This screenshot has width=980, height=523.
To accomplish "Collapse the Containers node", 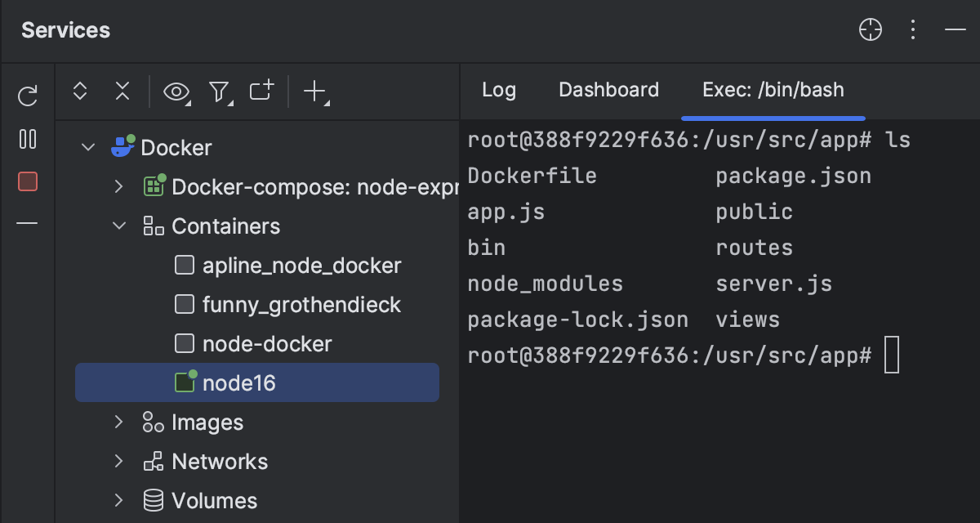I will [x=118, y=226].
